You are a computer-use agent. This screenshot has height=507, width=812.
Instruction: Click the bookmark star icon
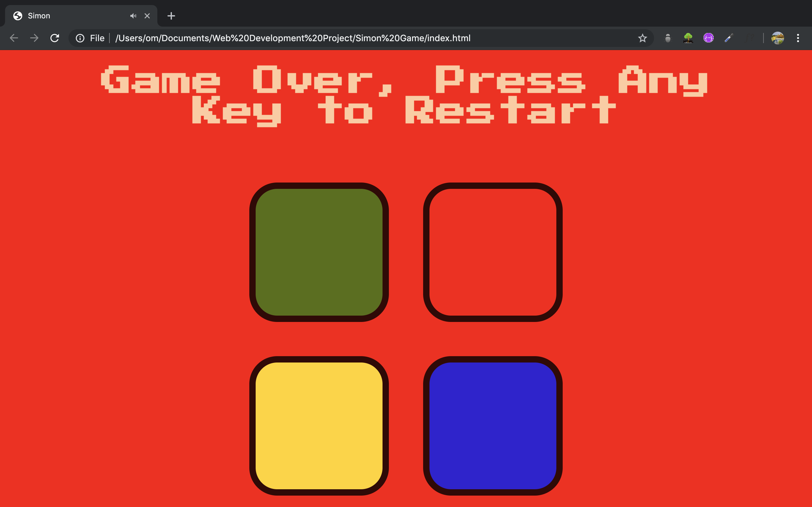pos(642,38)
